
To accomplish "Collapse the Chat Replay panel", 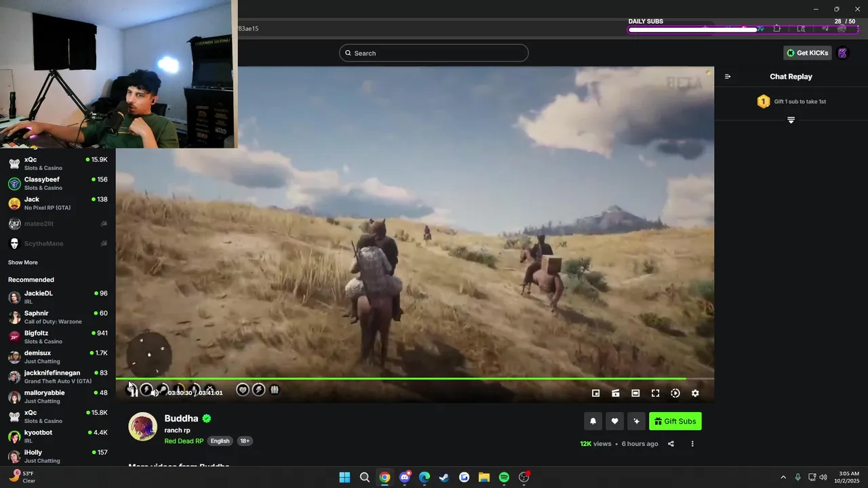I will (728, 77).
